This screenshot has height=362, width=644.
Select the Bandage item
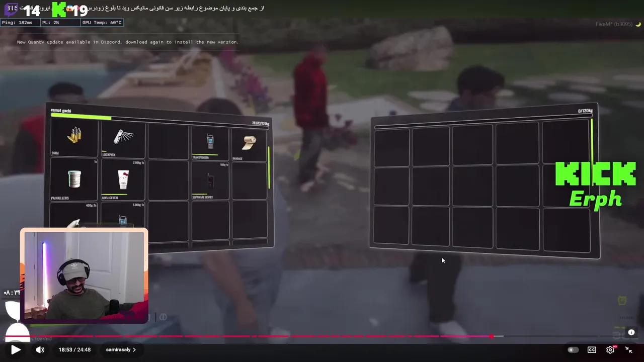[x=249, y=145]
